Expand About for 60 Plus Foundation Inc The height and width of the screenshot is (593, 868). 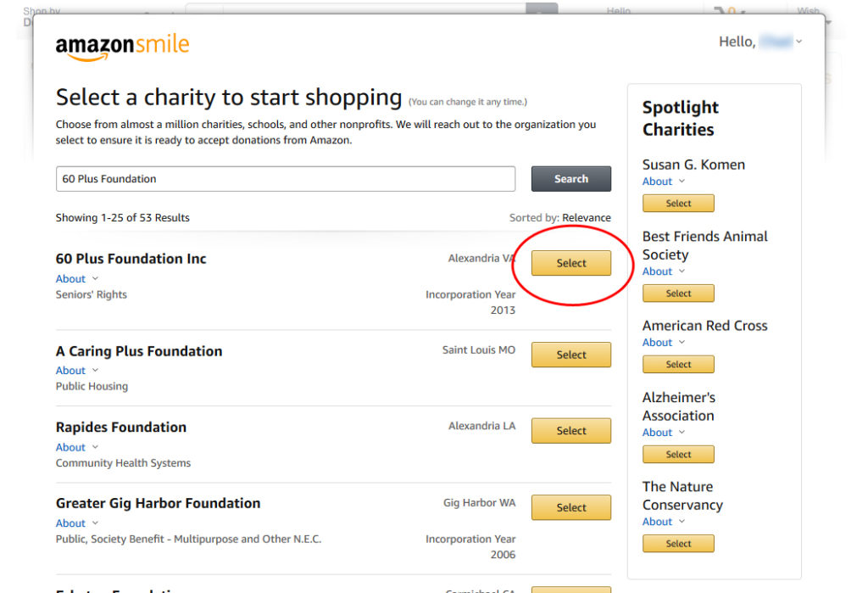pos(77,279)
